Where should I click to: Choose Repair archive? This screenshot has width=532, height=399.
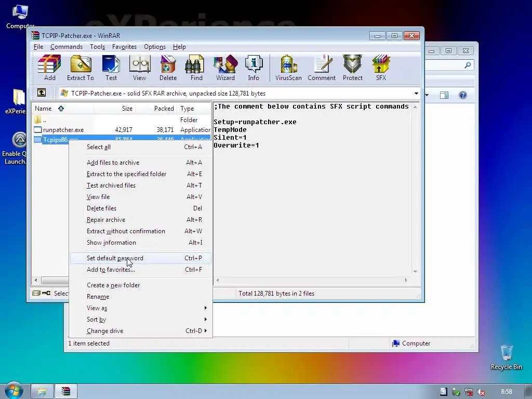[141, 220]
